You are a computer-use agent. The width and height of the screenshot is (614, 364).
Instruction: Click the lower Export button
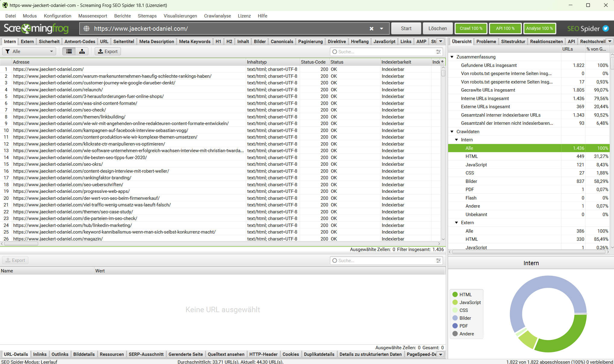(x=15, y=260)
